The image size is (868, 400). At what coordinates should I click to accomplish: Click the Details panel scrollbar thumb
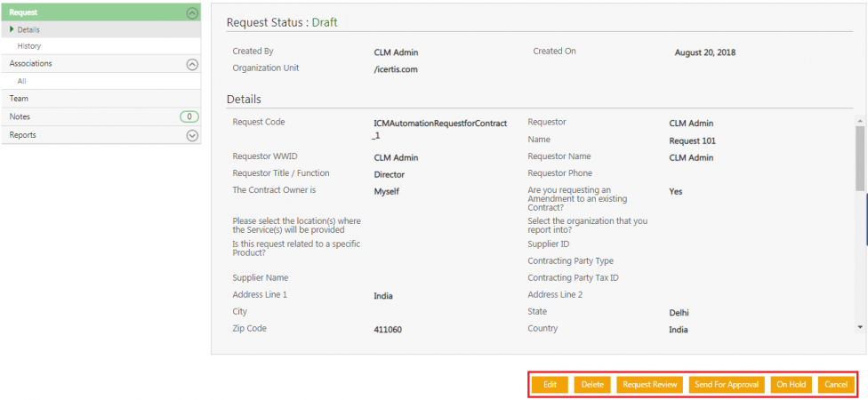(x=860, y=157)
